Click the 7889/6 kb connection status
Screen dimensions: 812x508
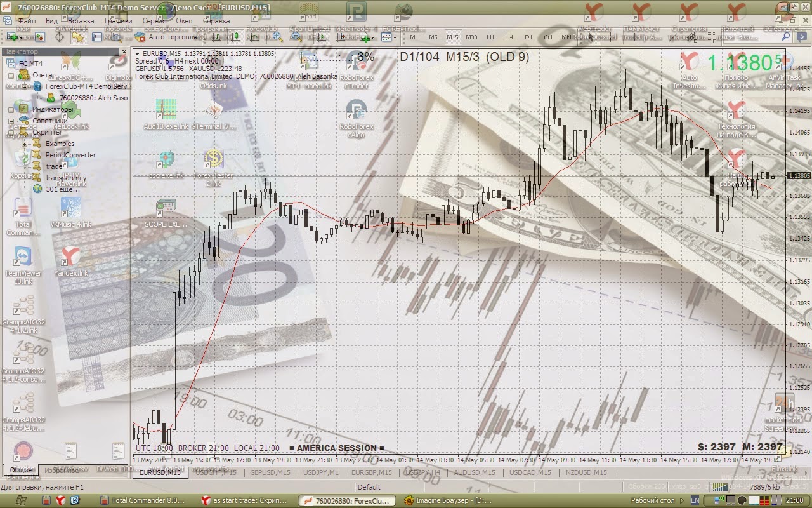pyautogui.click(x=764, y=487)
